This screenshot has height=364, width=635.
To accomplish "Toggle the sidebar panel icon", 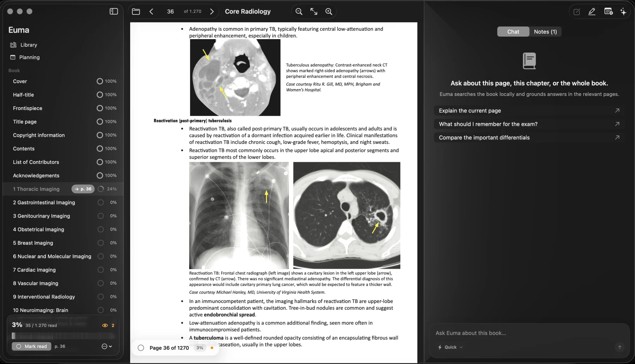I will (x=114, y=12).
